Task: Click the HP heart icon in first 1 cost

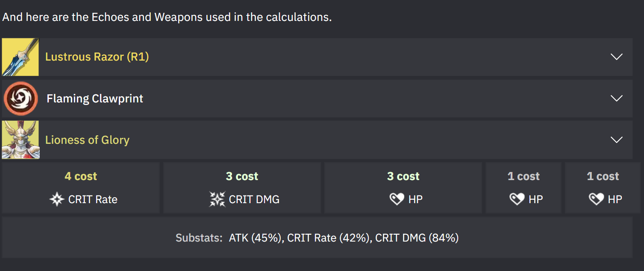Action: click(517, 199)
